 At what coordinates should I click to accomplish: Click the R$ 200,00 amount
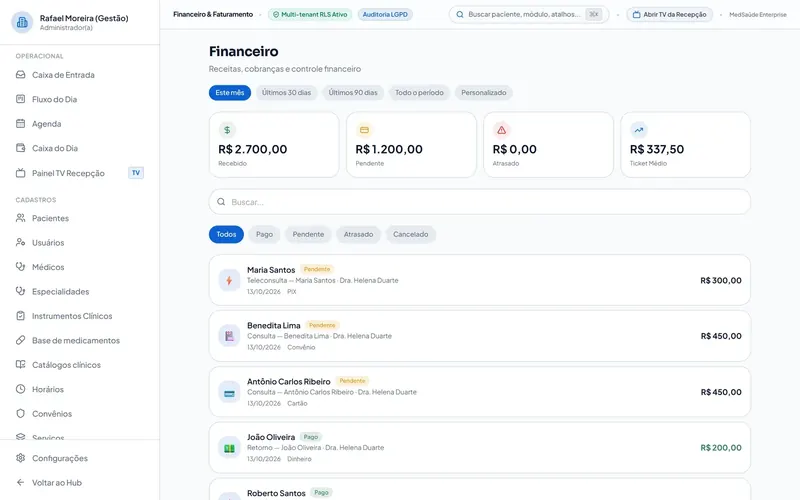click(721, 447)
